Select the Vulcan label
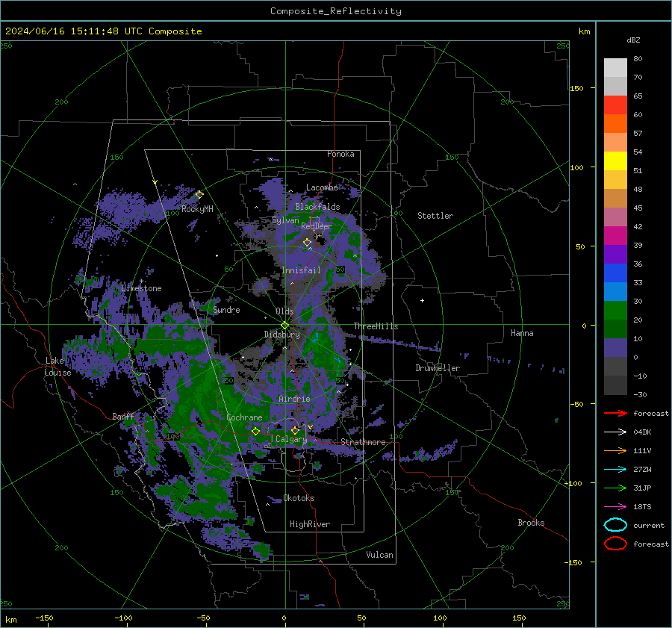This screenshot has height=628, width=672. (x=379, y=555)
